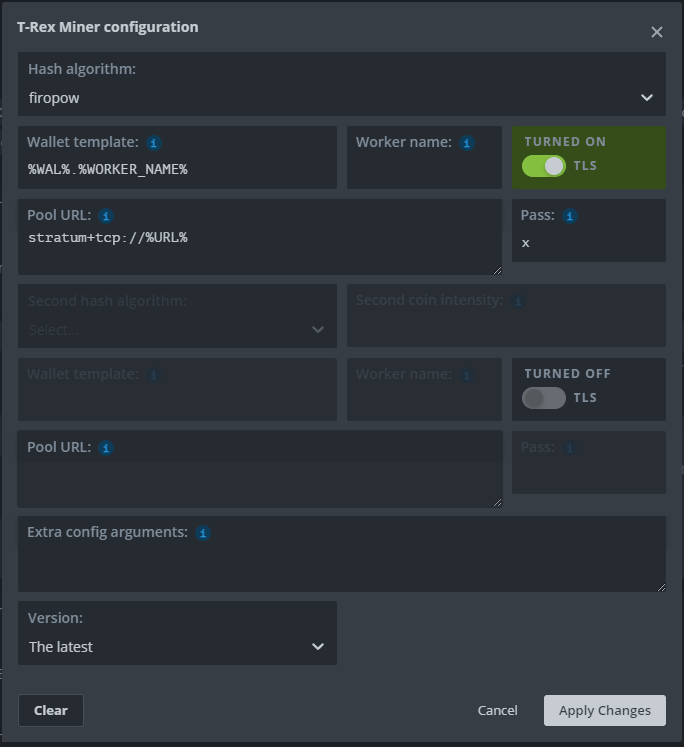The height and width of the screenshot is (747, 684).
Task: Close the T-Rex Miner configuration dialog
Action: pyautogui.click(x=656, y=32)
